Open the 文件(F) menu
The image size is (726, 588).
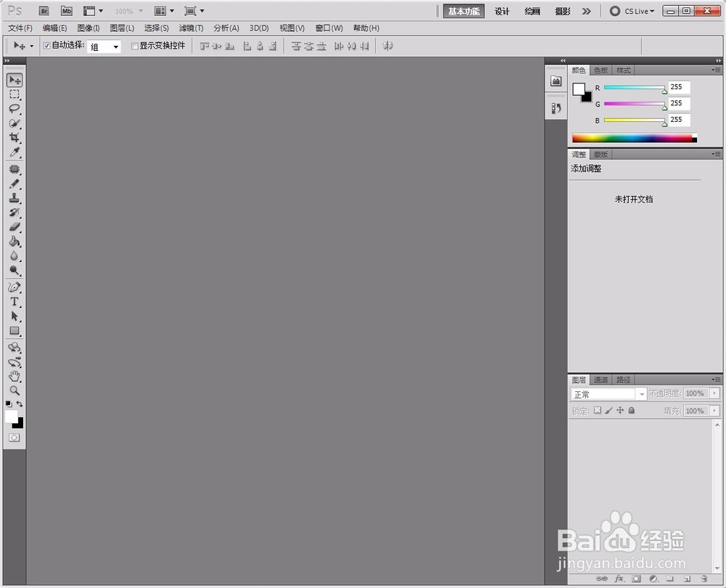pos(20,28)
